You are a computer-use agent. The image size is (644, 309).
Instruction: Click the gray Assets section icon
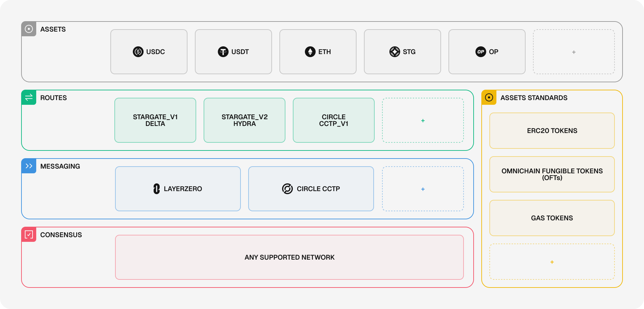[x=29, y=29]
